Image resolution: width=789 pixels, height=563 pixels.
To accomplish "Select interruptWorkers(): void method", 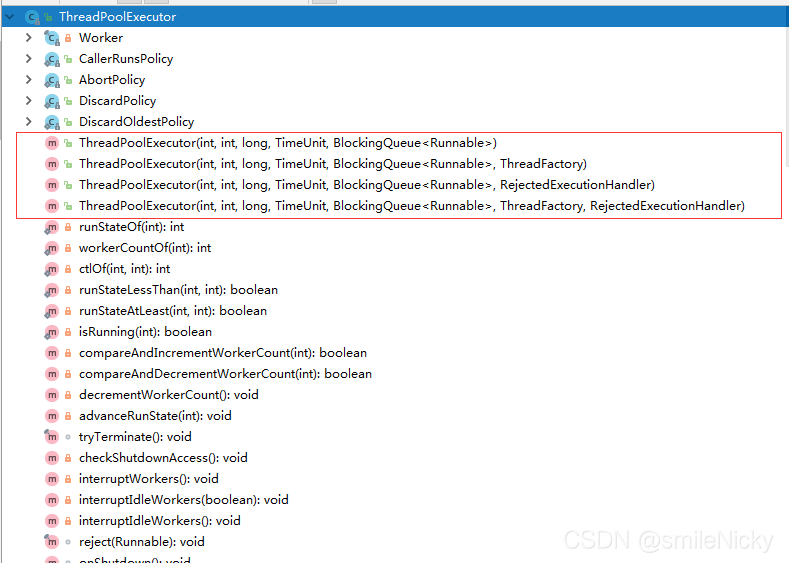I will [148, 479].
